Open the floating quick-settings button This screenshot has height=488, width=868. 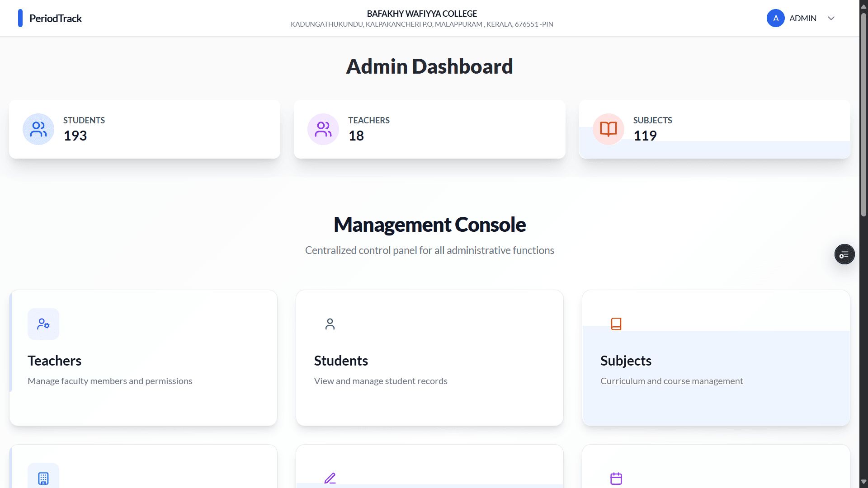[x=844, y=254]
